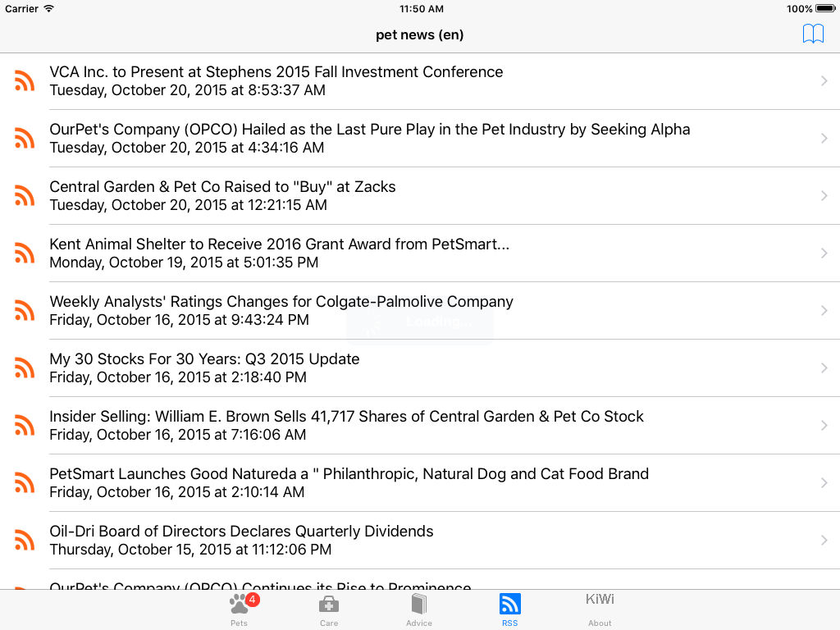Open 'Weekly Analysts' Ratings Changes' headline
Screen dimensions: 840x630
pos(281,301)
